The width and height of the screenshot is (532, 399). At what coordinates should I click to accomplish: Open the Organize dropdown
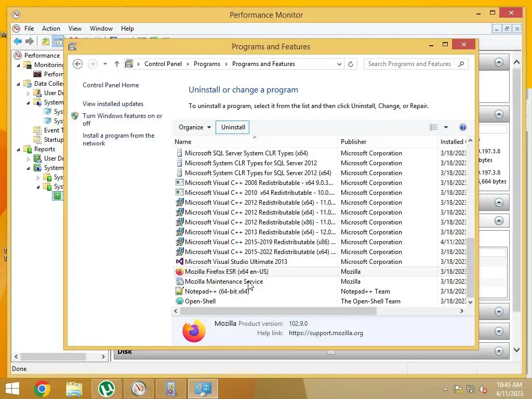tap(195, 127)
